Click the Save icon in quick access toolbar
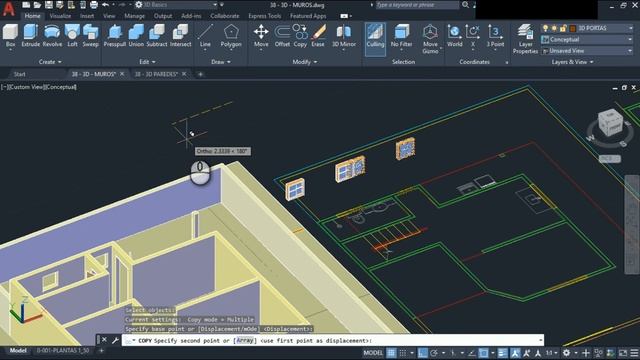Image resolution: width=640 pixels, height=360 pixels. 49,5
